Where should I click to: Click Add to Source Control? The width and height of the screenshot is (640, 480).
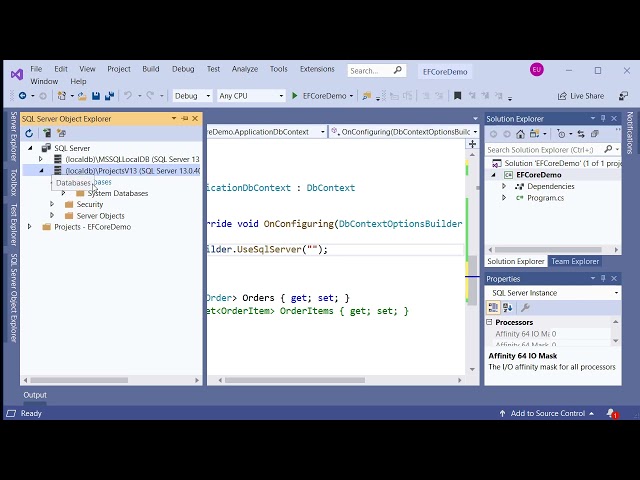pos(547,413)
